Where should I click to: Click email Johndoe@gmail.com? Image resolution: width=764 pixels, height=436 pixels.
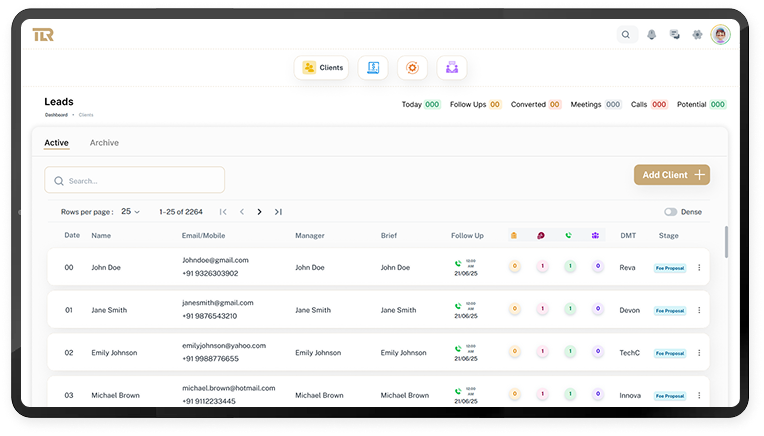(215, 260)
